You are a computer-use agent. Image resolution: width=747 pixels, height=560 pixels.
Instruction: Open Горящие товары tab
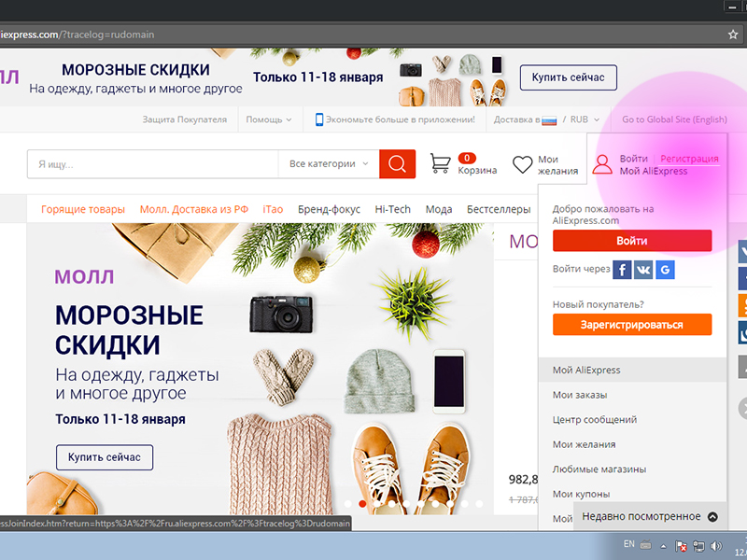click(83, 209)
